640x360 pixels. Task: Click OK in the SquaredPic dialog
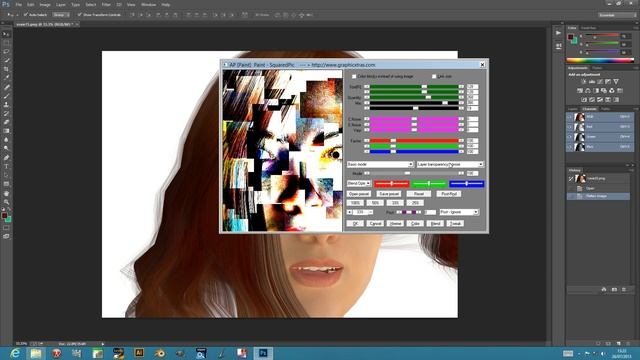(x=355, y=224)
